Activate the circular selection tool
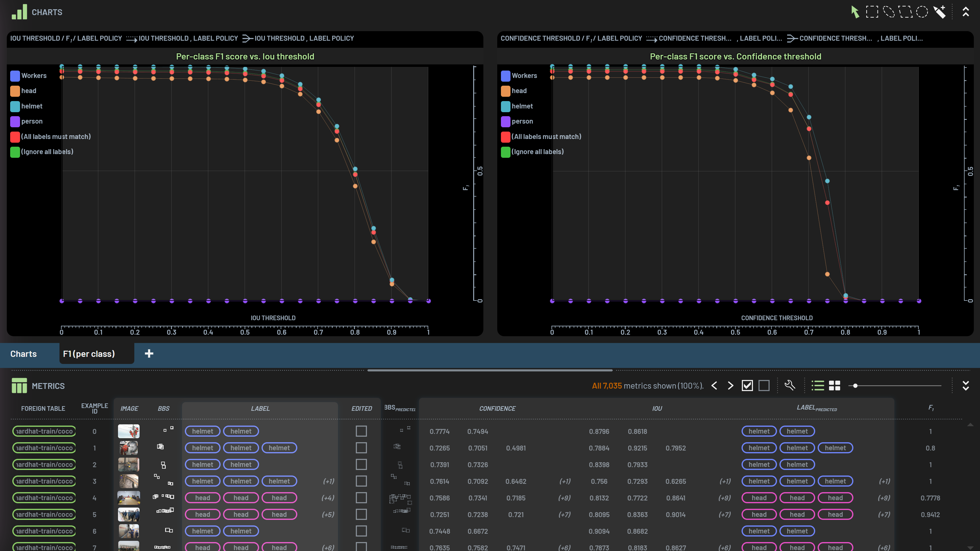The width and height of the screenshot is (980, 551). coord(922,12)
